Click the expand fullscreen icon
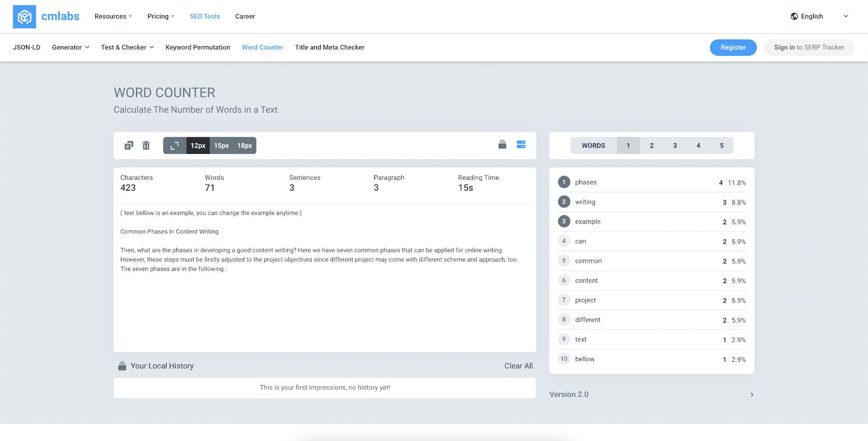This screenshot has width=868, height=441. pos(175,146)
